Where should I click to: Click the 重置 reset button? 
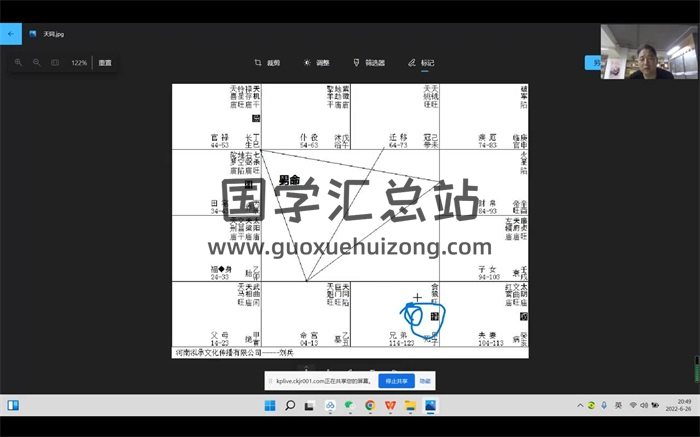pos(105,63)
